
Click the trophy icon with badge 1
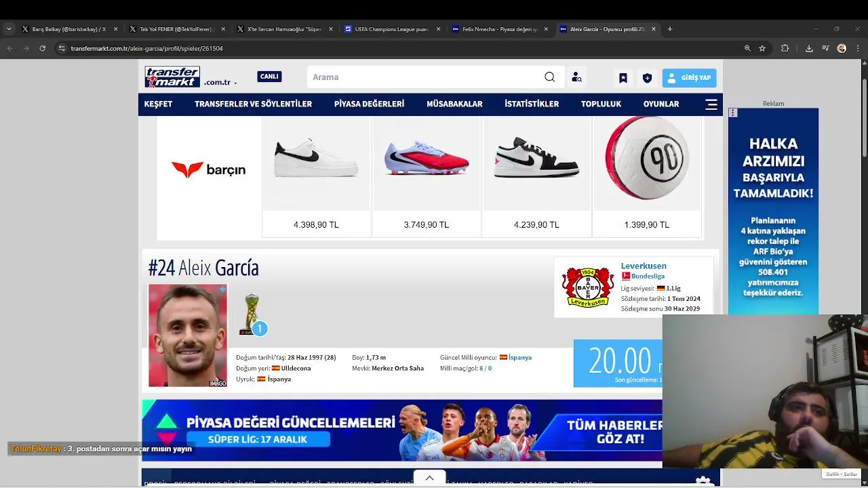252,314
